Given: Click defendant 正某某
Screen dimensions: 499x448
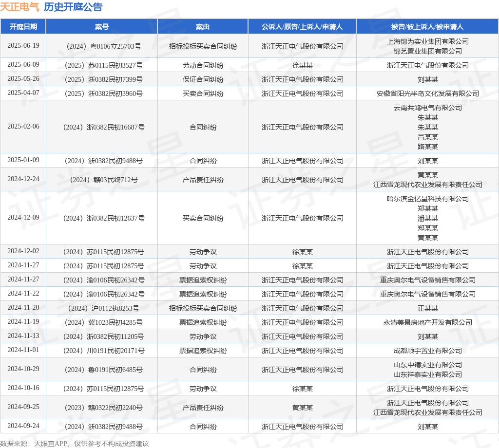Looking at the screenshot, I should pos(428,308).
